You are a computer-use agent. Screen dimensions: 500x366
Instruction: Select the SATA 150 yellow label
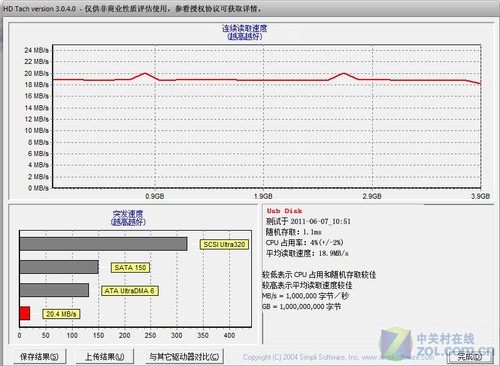(130, 267)
